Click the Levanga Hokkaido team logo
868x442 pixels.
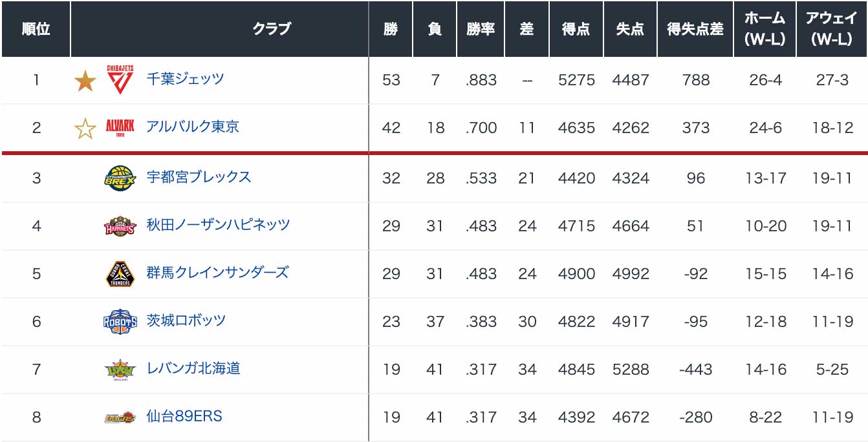(120, 370)
